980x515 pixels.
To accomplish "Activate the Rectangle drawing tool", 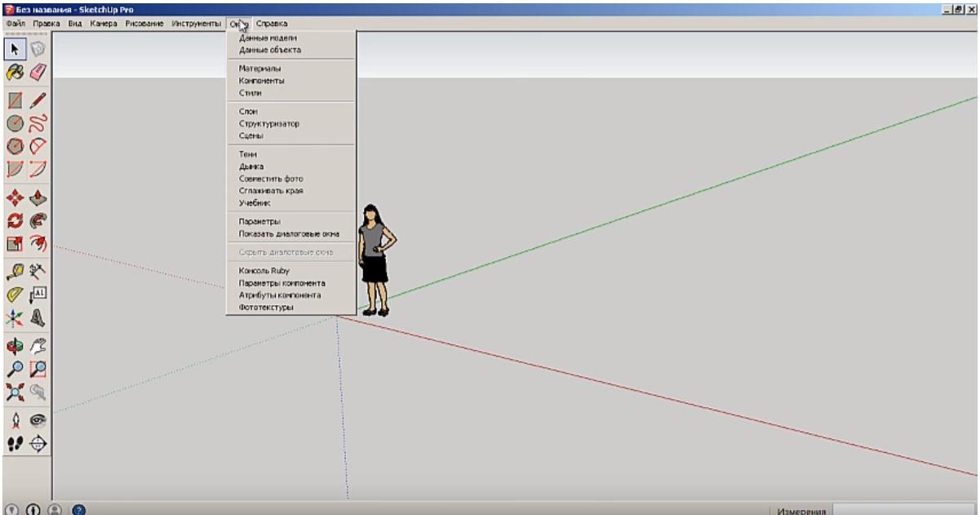I will 15,100.
